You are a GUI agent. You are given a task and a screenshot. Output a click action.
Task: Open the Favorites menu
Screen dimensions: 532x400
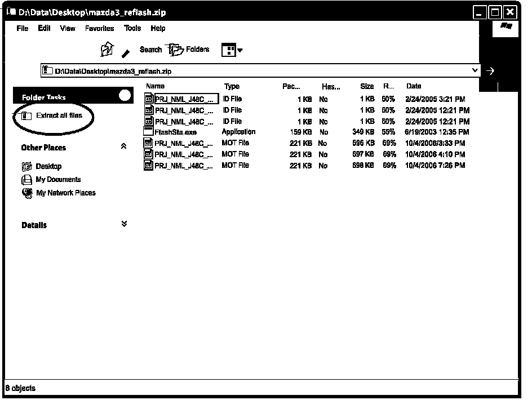[99, 28]
